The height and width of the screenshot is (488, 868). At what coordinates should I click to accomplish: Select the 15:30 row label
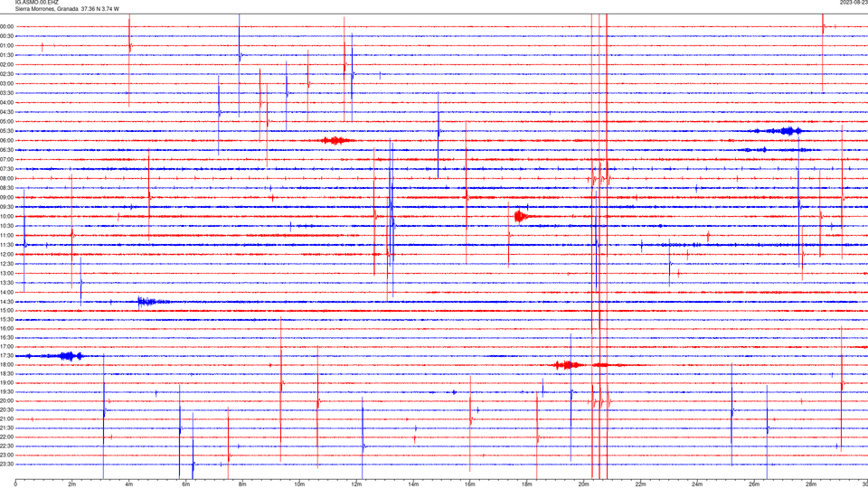(7, 320)
